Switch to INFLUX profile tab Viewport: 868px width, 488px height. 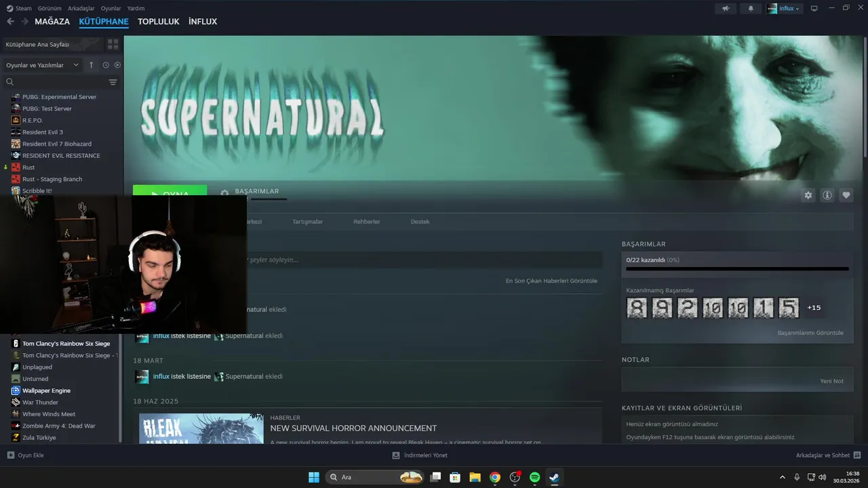[203, 22]
